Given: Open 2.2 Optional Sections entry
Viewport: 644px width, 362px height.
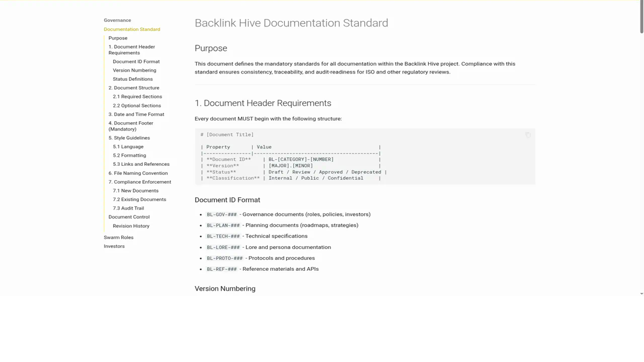Looking at the screenshot, I should (136, 106).
